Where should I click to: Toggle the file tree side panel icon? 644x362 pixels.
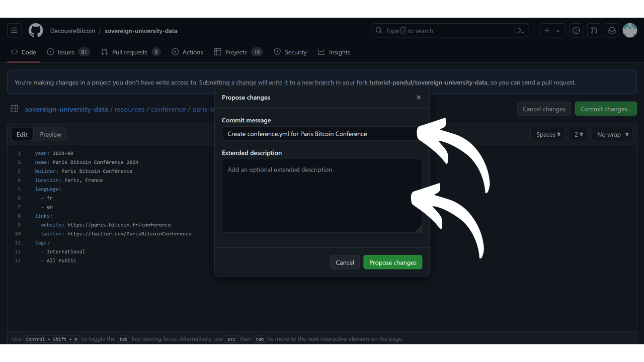point(14,109)
